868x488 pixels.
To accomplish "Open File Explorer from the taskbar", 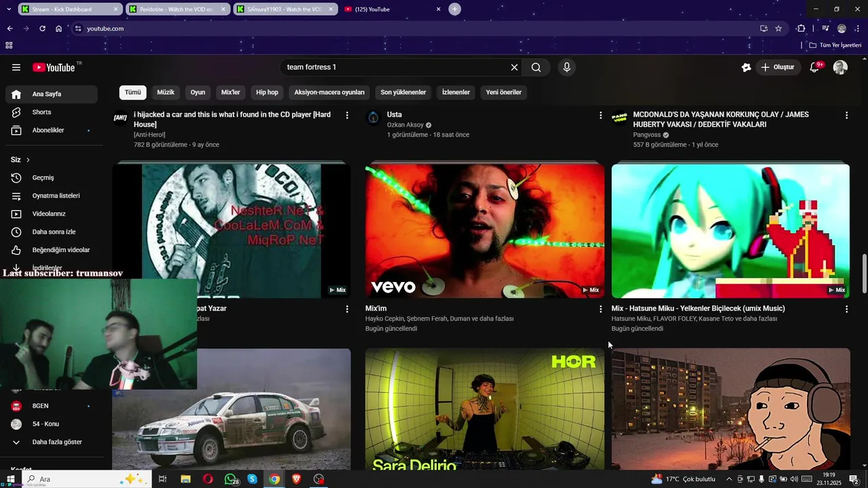I will (x=185, y=479).
